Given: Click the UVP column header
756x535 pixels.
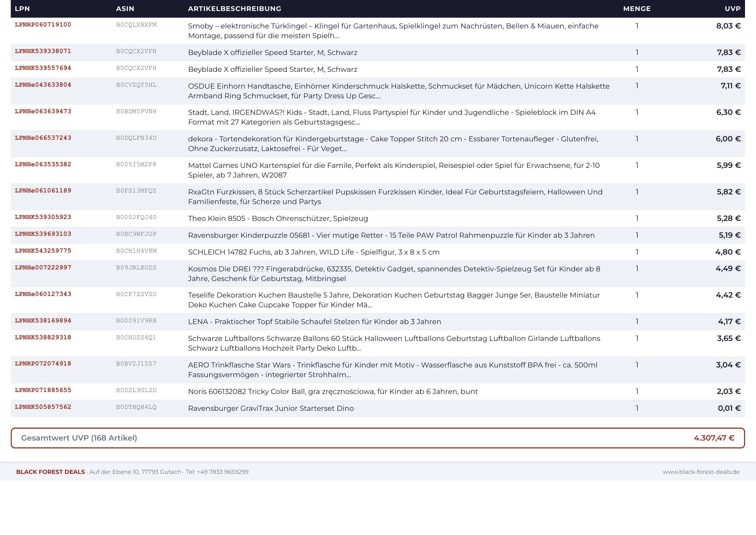Looking at the screenshot, I should coord(733,9).
